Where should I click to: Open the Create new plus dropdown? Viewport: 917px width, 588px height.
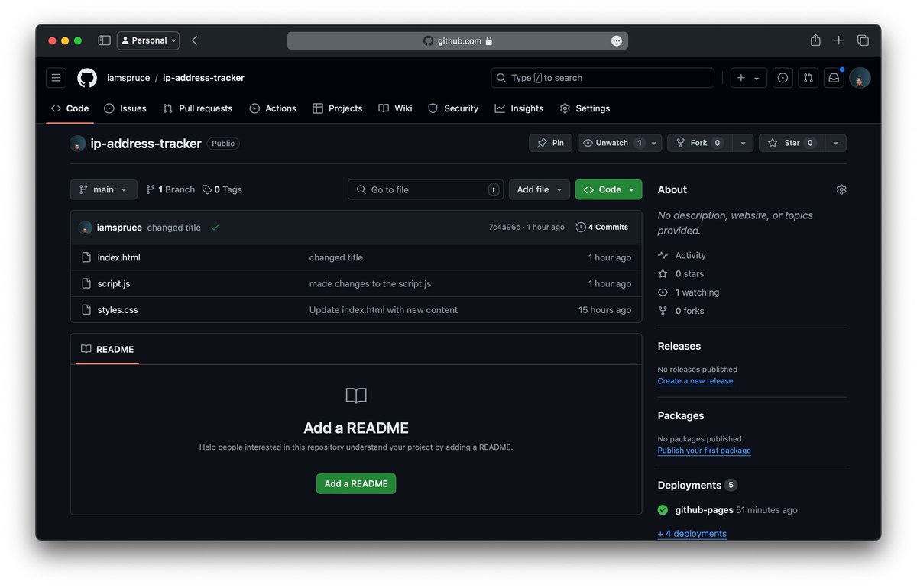point(748,78)
